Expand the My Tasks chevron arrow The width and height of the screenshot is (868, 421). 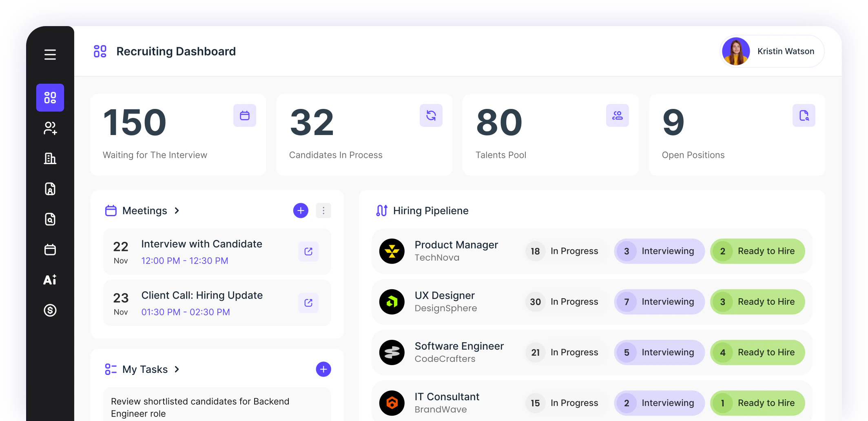[x=177, y=369]
